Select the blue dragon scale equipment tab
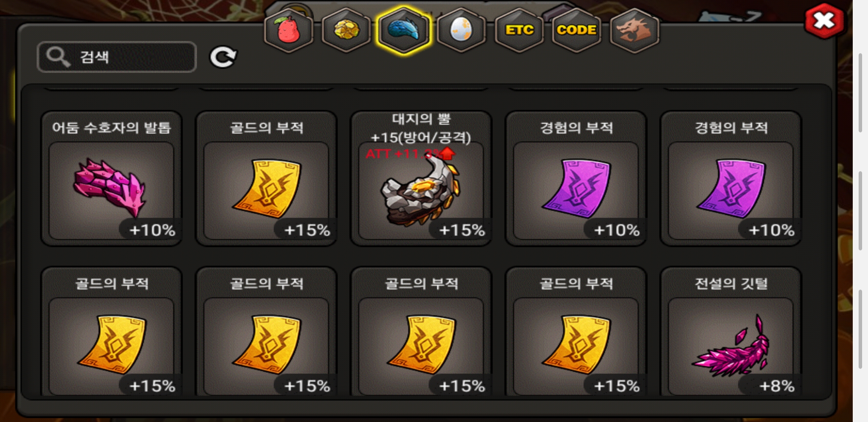The height and width of the screenshot is (422, 868). click(404, 30)
